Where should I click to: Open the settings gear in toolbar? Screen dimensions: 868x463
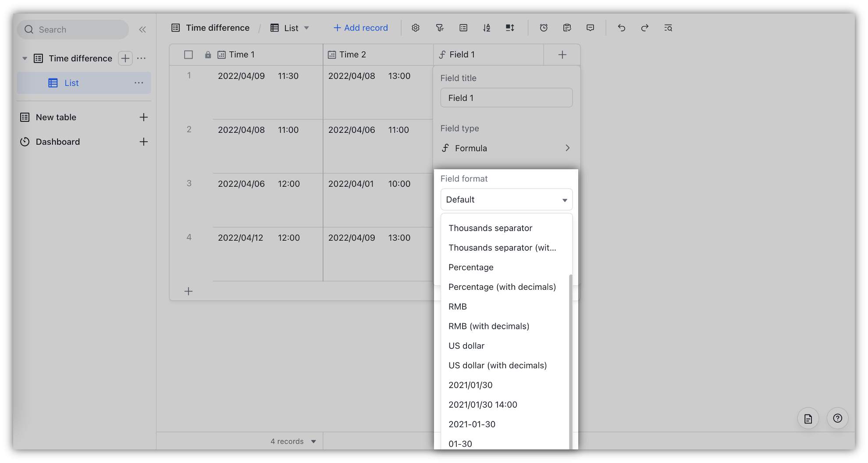pyautogui.click(x=416, y=28)
